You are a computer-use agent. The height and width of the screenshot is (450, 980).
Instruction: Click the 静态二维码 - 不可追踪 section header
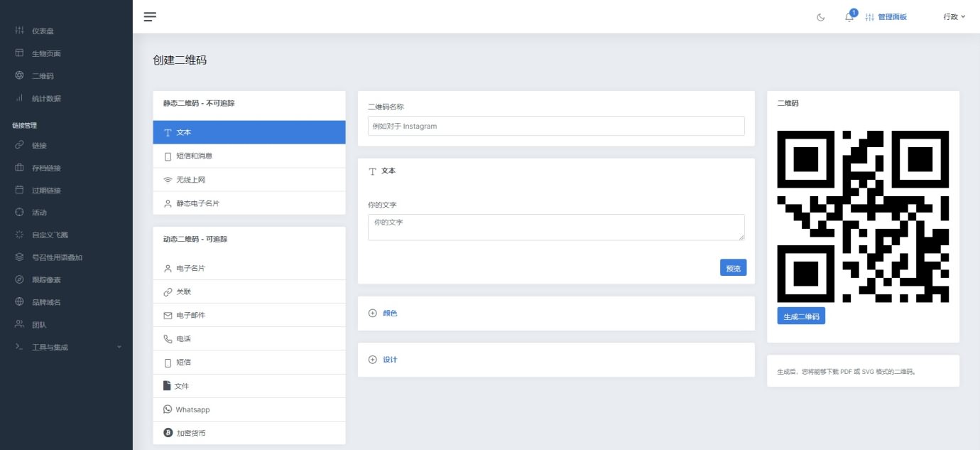coord(199,103)
